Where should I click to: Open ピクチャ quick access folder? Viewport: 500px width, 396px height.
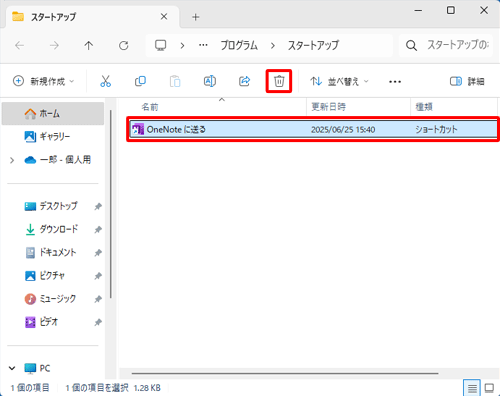tap(45, 276)
